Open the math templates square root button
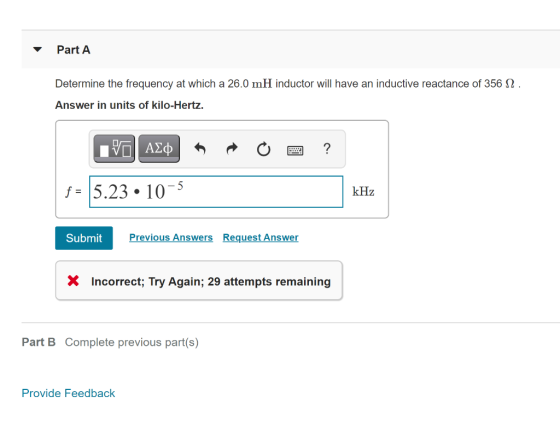Viewport: 560px width, 443px height. pyautogui.click(x=114, y=149)
